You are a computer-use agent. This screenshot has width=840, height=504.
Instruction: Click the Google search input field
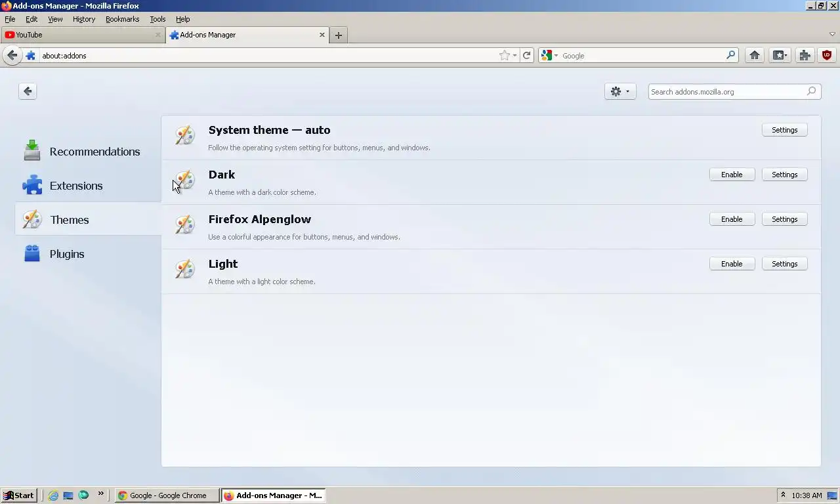[642, 56]
